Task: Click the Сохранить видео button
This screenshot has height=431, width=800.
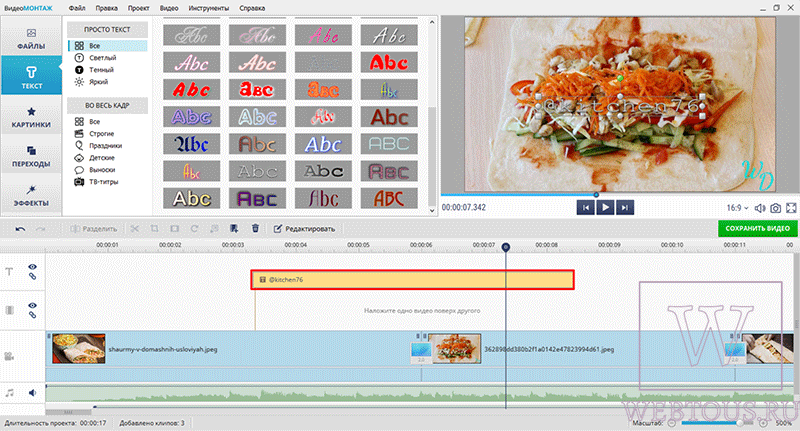Action: point(757,229)
